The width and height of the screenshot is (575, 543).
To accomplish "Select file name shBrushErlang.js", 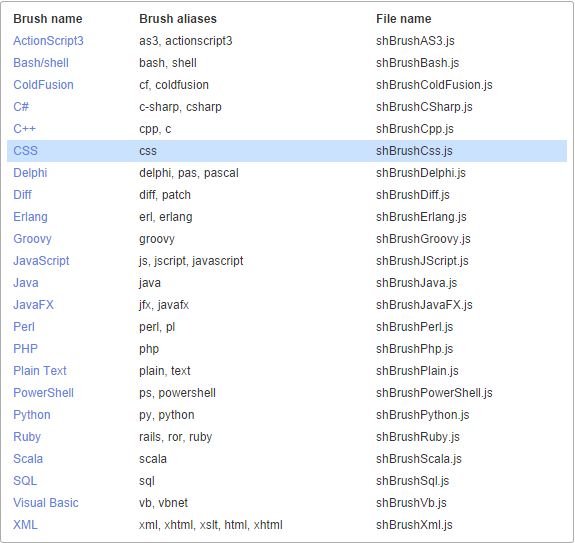I will coord(421,217).
